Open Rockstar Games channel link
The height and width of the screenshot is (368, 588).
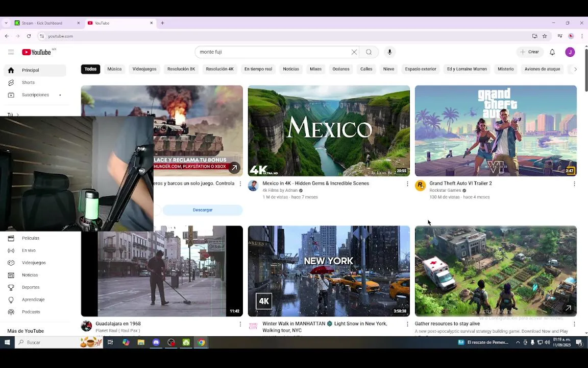445,190
